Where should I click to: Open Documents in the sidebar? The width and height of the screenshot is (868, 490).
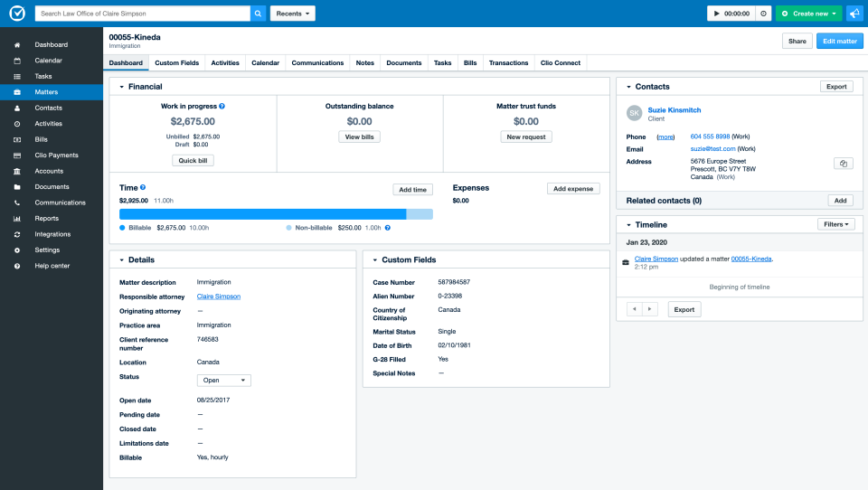pos(52,186)
